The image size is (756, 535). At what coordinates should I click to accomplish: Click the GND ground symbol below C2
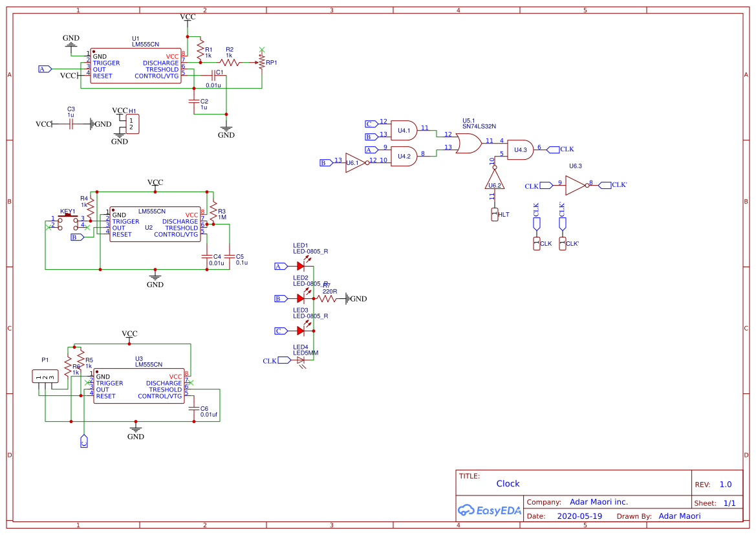tap(226, 127)
